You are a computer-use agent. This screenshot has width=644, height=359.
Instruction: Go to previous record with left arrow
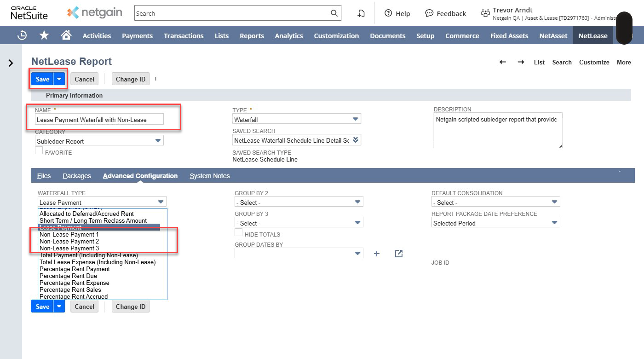(x=503, y=62)
